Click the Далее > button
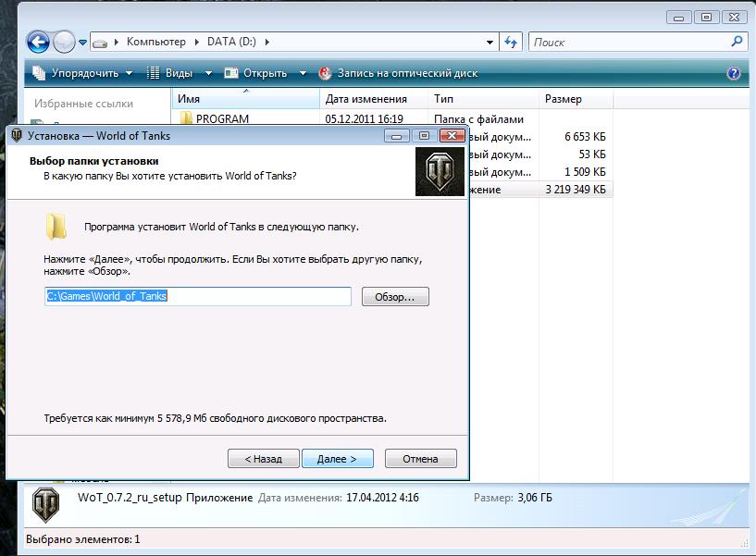Image resolution: width=756 pixels, height=556 pixels. coord(338,459)
